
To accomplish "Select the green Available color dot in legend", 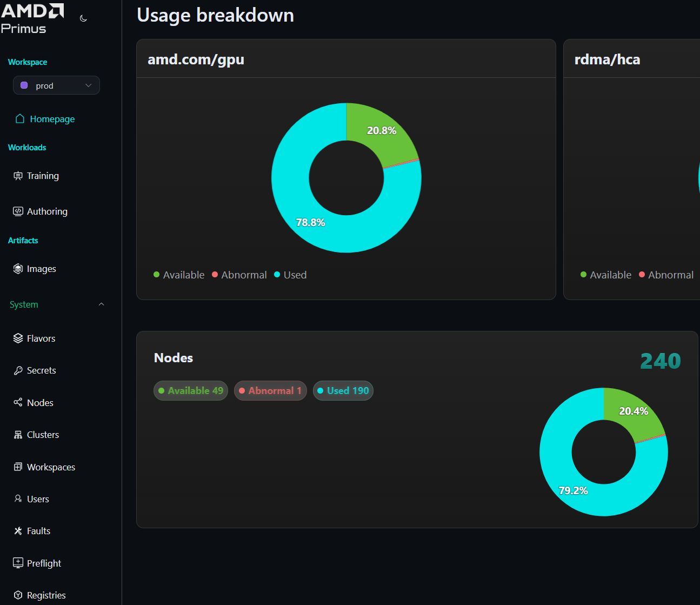I will pyautogui.click(x=157, y=275).
